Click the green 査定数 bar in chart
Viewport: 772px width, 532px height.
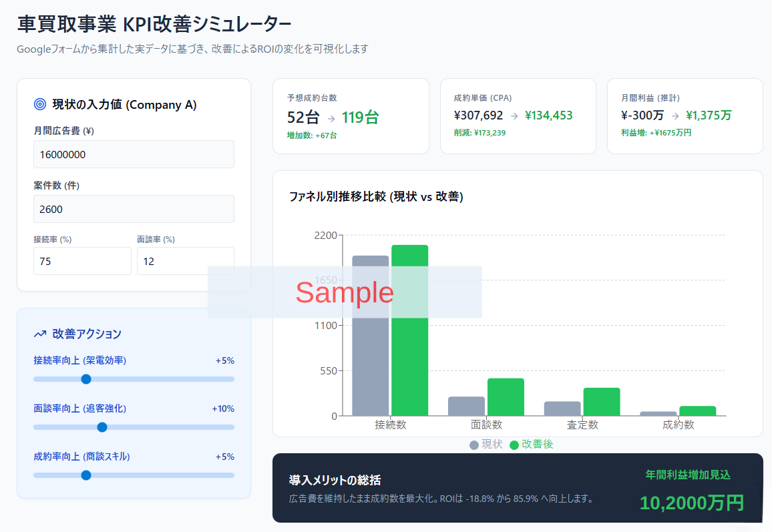601,402
